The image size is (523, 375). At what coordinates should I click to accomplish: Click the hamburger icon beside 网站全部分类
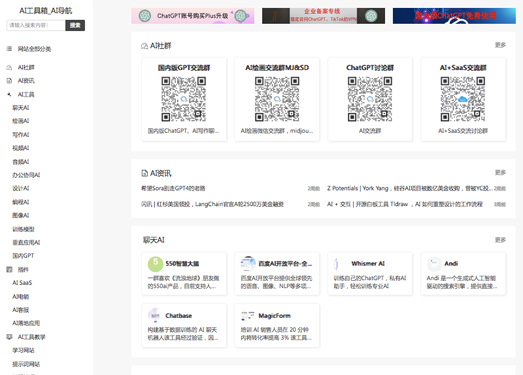[9, 49]
